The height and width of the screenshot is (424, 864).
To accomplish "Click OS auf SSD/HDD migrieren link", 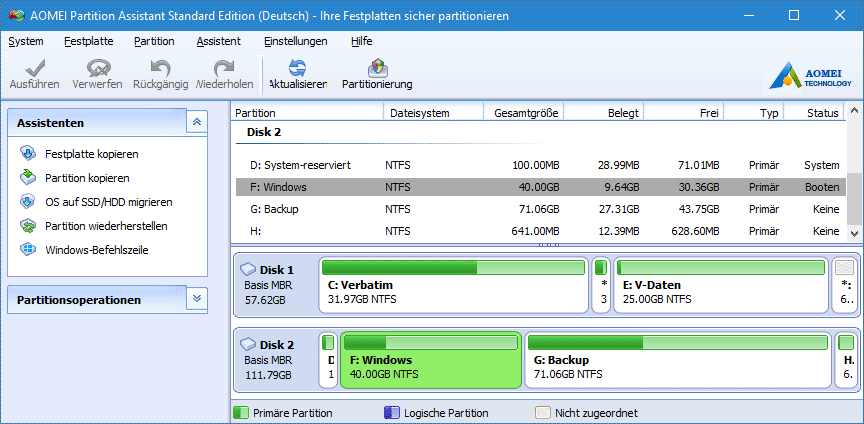I will (x=109, y=202).
